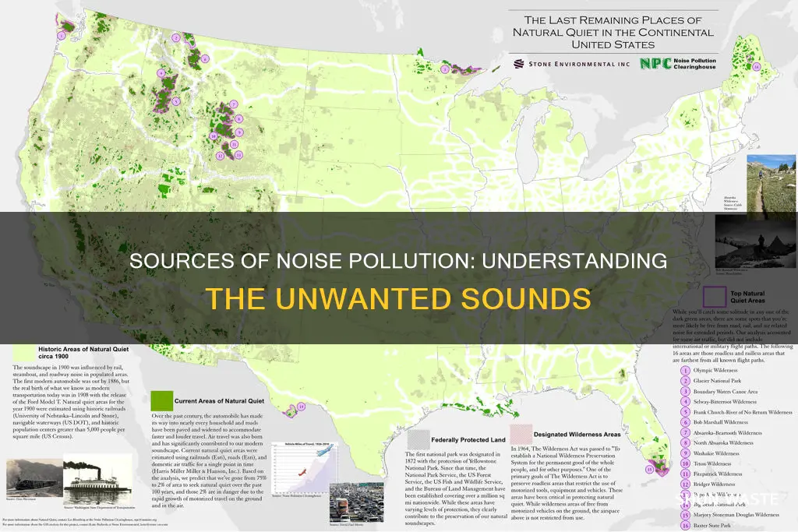Click the poster title 'The Last Remaining Places'

tap(613, 32)
